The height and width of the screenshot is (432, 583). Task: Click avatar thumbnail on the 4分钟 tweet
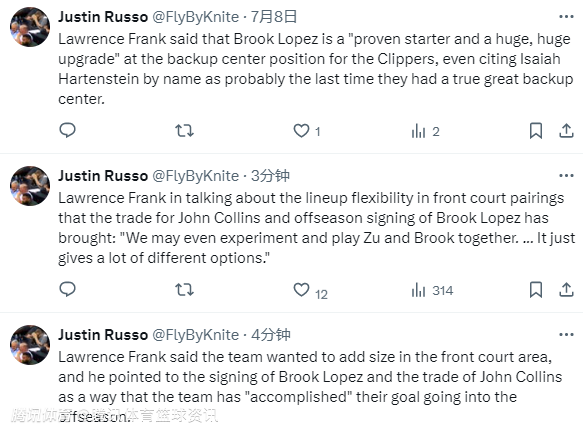point(30,345)
